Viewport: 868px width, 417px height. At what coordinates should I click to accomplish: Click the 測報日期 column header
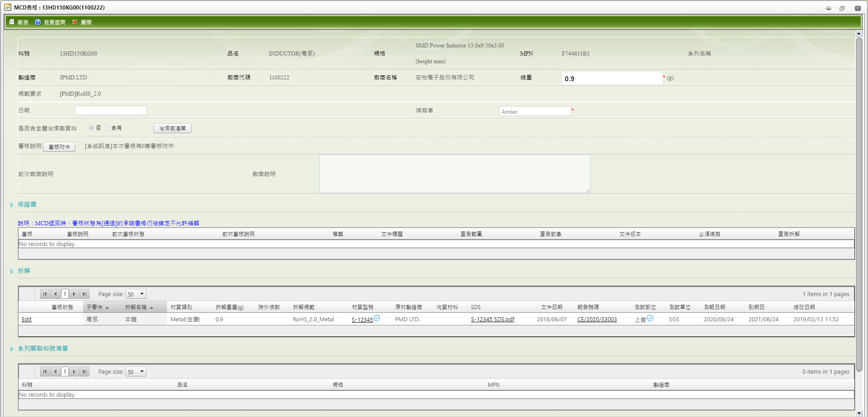[714, 307]
